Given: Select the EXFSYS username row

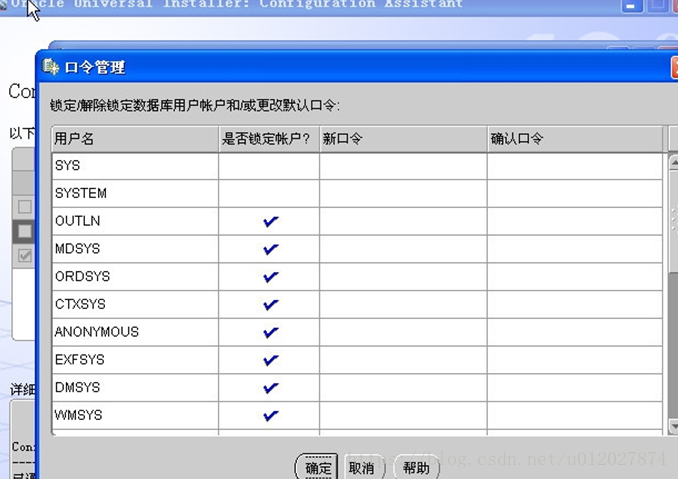Looking at the screenshot, I should (x=135, y=360).
